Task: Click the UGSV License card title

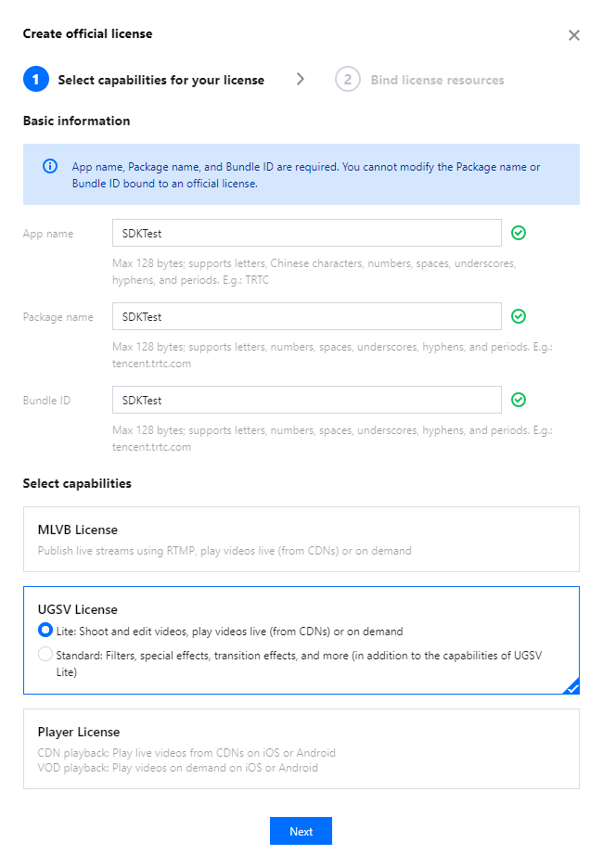Action: [78, 609]
